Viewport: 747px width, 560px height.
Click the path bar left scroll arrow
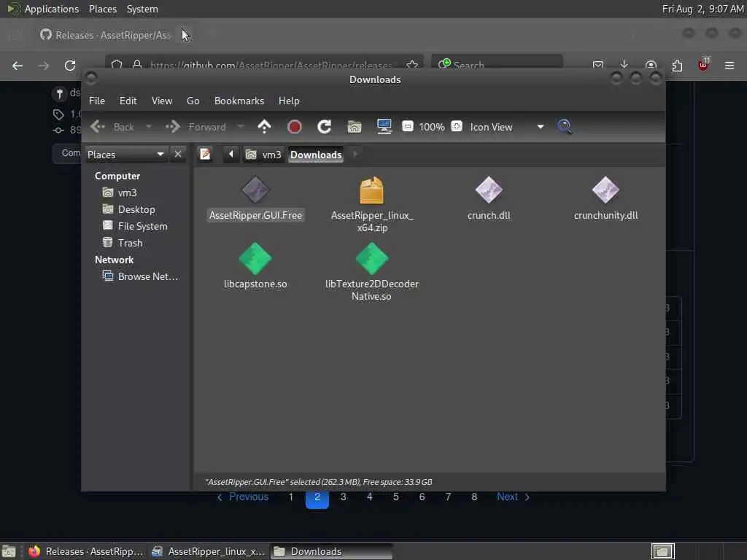click(x=231, y=155)
